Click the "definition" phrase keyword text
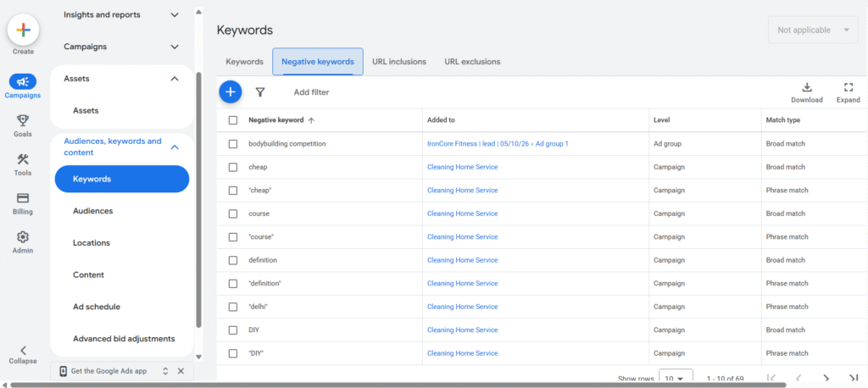Image resolution: width=868 pixels, height=388 pixels. [x=265, y=284]
